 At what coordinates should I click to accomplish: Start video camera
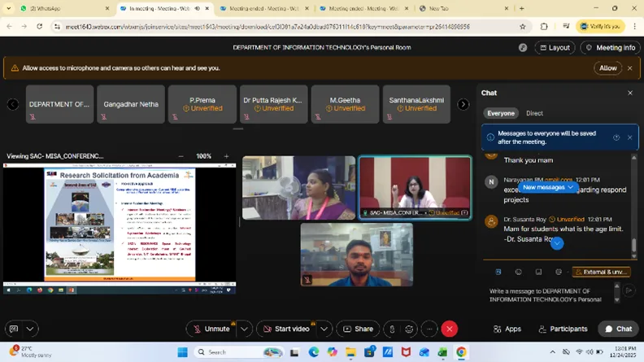point(285,329)
